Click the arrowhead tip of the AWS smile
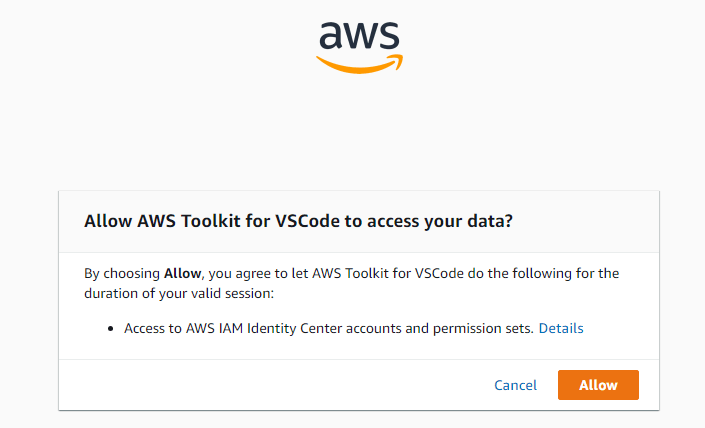The image size is (705, 428). coord(398,62)
